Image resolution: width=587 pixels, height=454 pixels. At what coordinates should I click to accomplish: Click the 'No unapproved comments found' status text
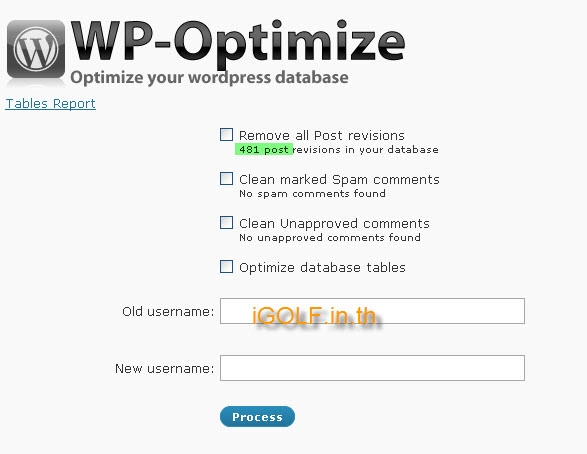pyautogui.click(x=330, y=238)
